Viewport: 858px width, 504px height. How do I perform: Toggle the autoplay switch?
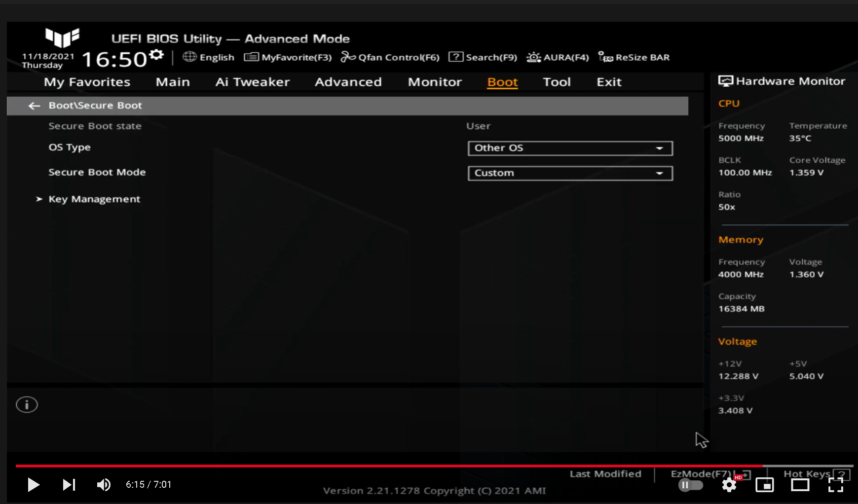click(x=690, y=485)
